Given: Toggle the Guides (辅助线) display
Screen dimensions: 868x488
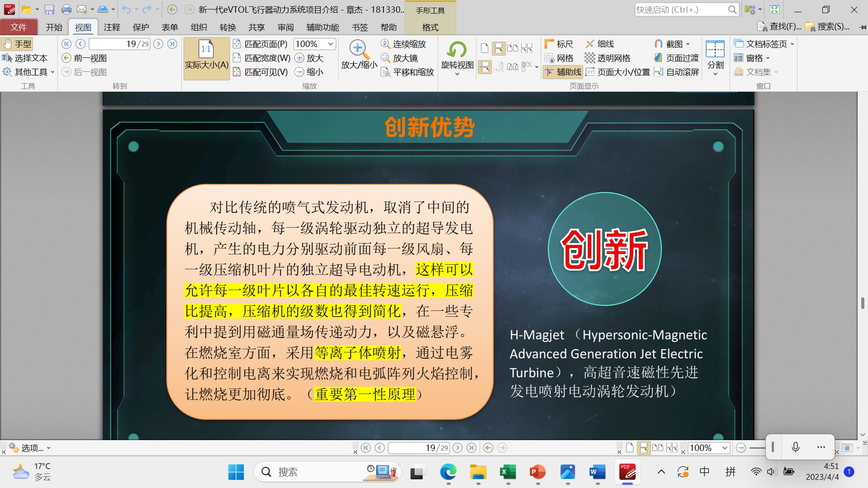Looking at the screenshot, I should (x=563, y=72).
